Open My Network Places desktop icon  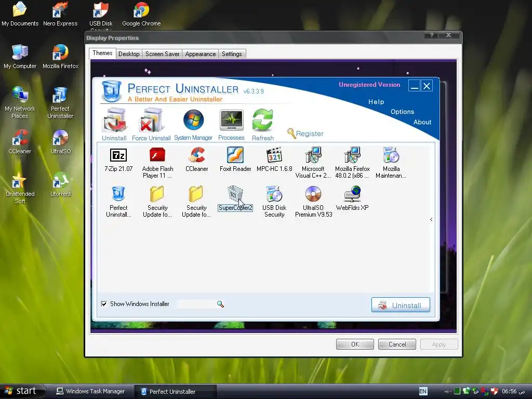point(20,102)
